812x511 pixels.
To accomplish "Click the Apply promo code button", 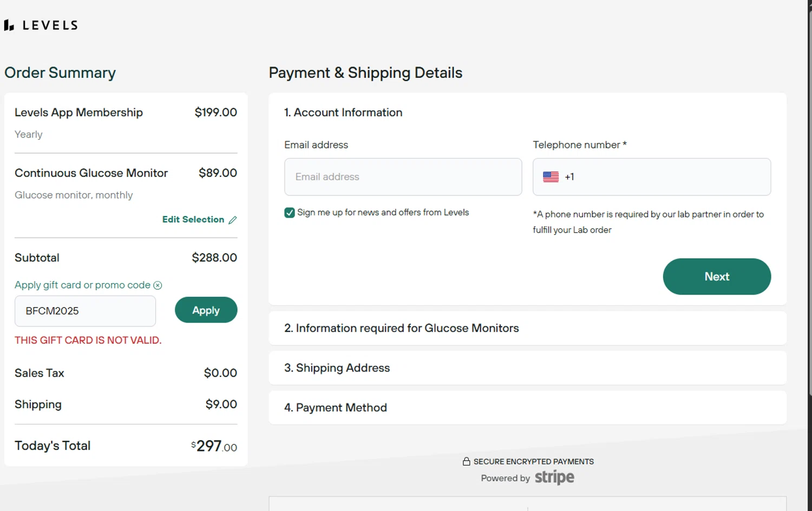I will 206,310.
